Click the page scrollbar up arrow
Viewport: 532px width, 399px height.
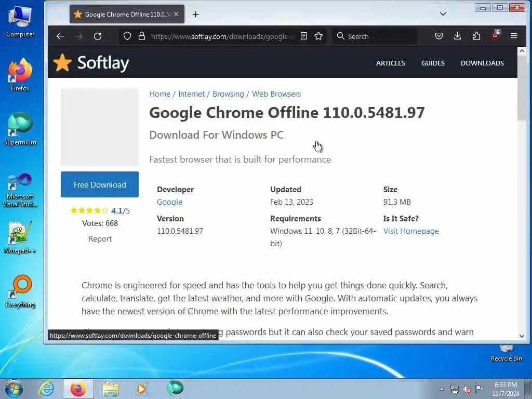point(522,51)
